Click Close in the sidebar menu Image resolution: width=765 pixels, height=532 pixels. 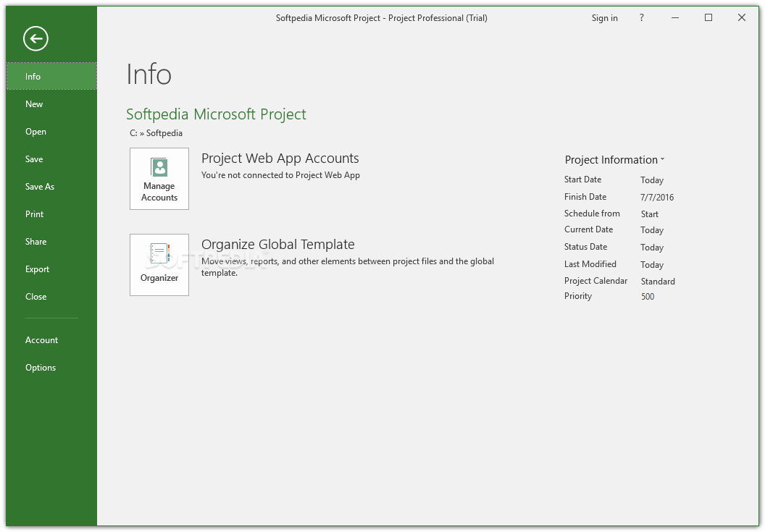point(51,297)
